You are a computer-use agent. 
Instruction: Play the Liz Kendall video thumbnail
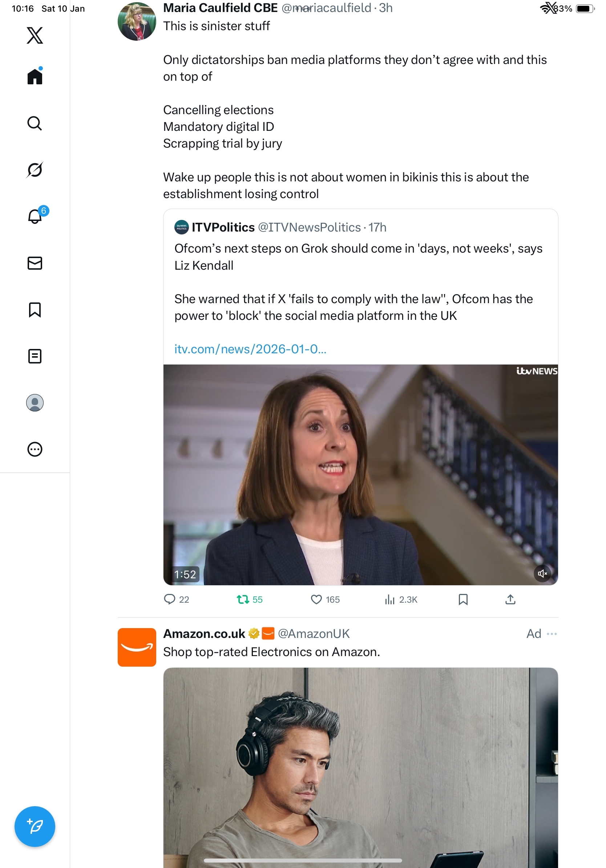360,474
